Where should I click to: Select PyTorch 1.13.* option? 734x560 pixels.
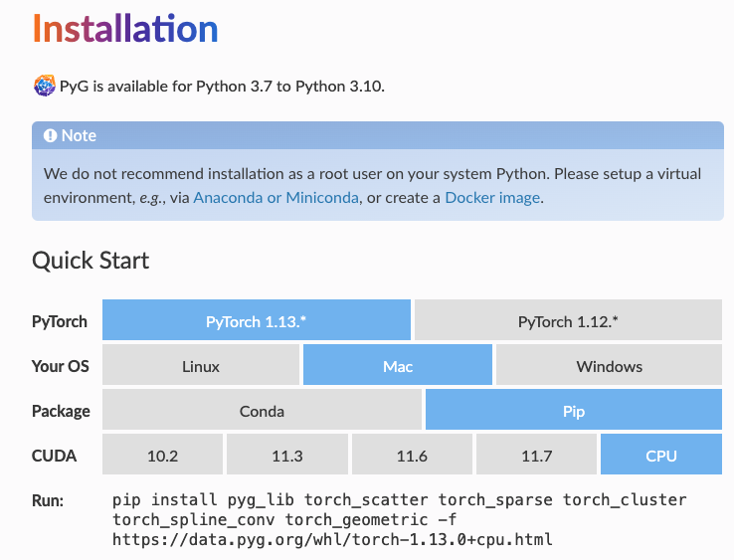[x=256, y=320]
